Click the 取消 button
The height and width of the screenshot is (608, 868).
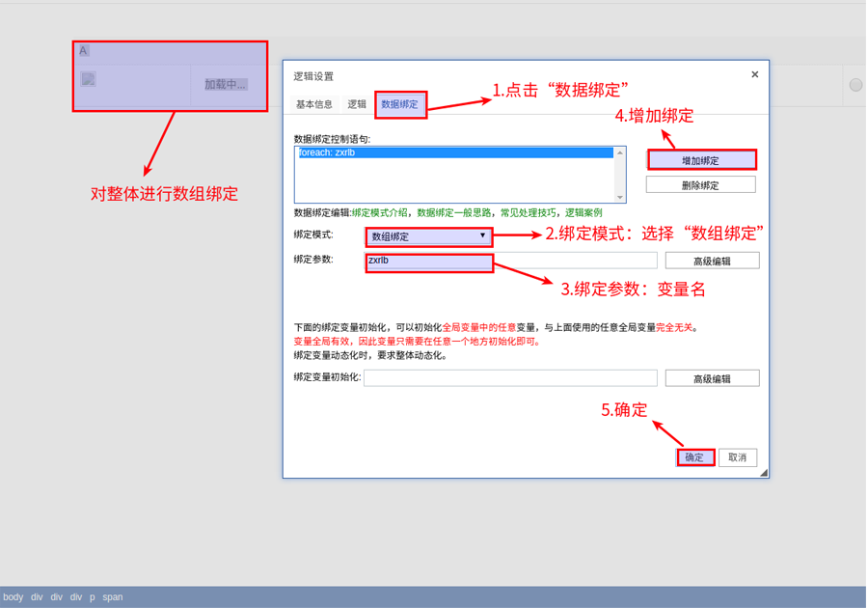click(738, 457)
